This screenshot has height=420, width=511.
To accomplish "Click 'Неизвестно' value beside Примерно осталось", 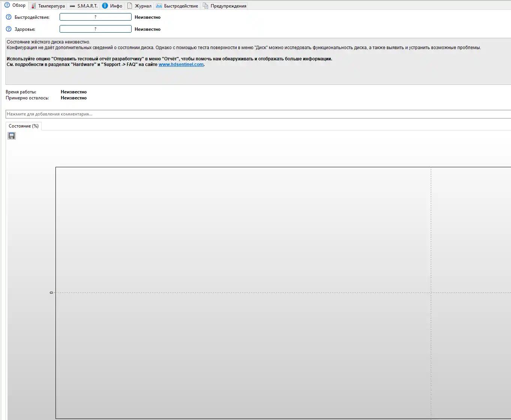I will pos(73,98).
